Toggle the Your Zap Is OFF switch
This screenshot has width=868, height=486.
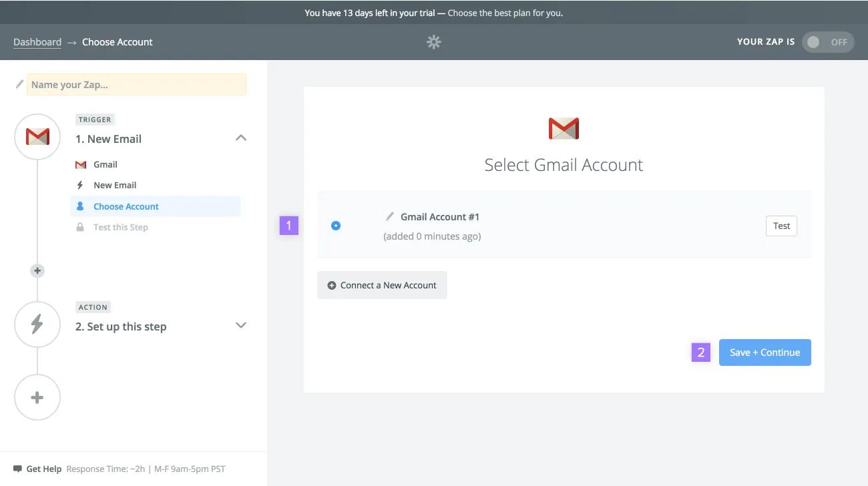coord(827,42)
